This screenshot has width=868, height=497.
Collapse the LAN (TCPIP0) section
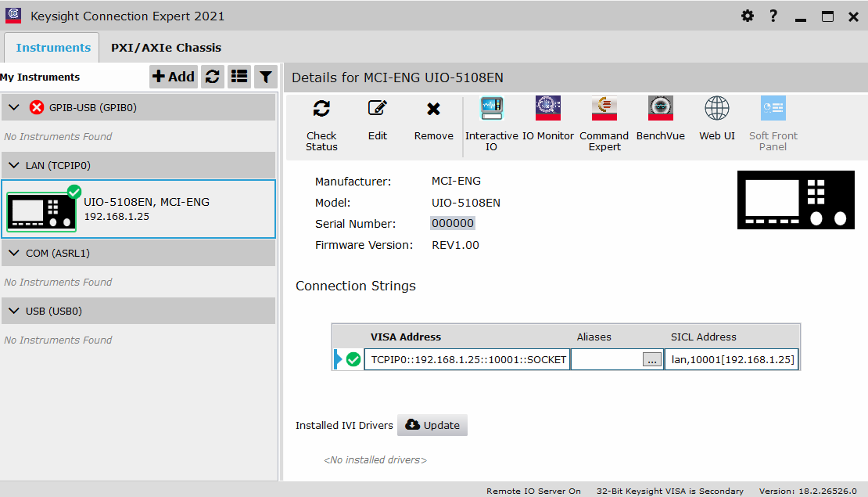tap(14, 165)
